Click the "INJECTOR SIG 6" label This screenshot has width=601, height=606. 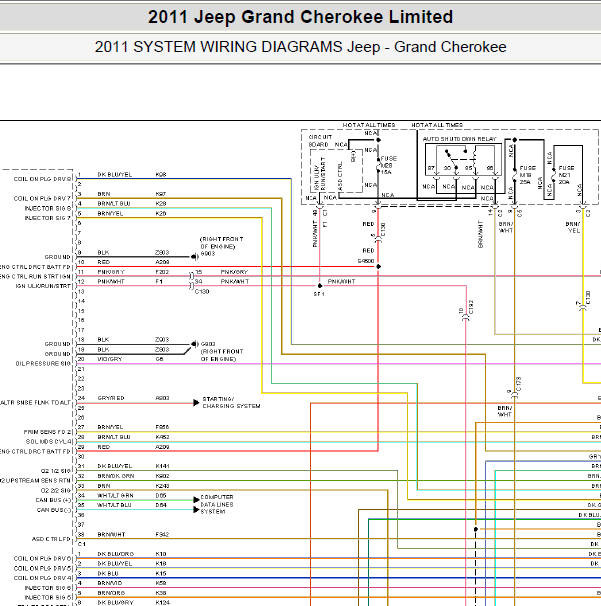click(x=48, y=588)
